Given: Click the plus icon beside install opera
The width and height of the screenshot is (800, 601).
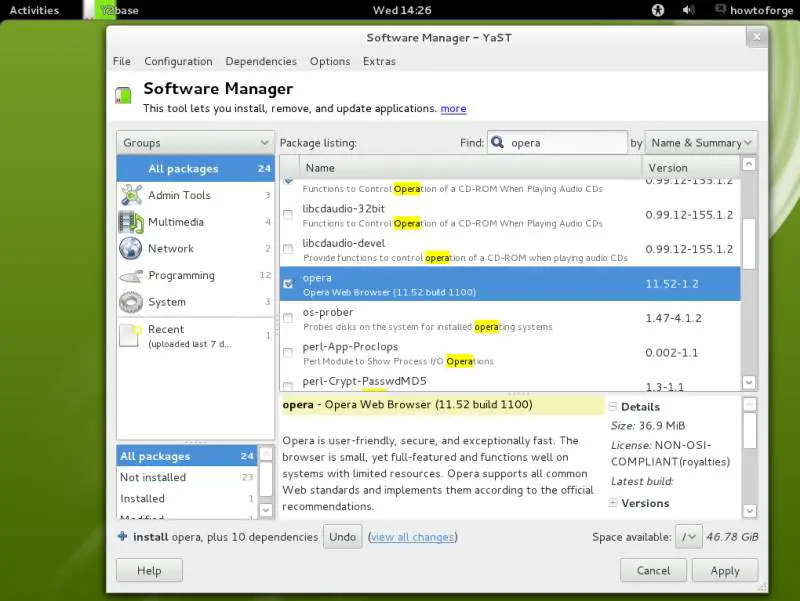Looking at the screenshot, I should click(x=122, y=536).
